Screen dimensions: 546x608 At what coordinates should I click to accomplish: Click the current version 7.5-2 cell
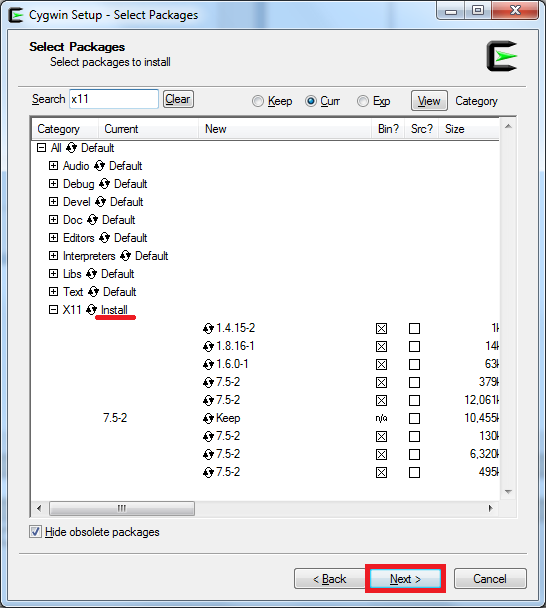point(115,418)
